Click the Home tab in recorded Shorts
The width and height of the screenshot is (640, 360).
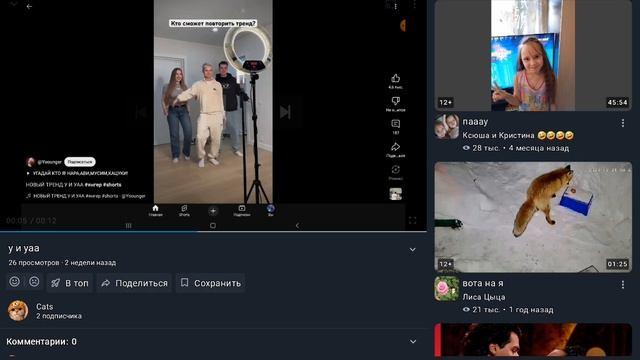point(155,210)
